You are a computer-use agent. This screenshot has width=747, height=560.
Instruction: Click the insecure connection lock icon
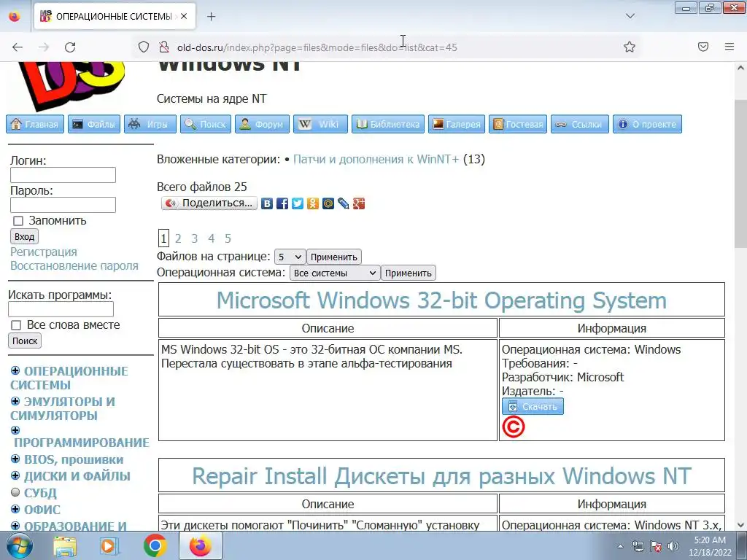click(164, 47)
